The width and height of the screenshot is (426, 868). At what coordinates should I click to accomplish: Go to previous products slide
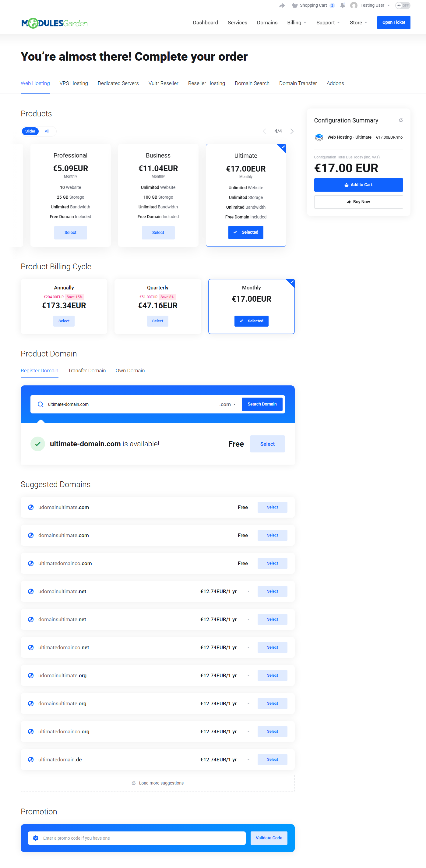coord(264,131)
